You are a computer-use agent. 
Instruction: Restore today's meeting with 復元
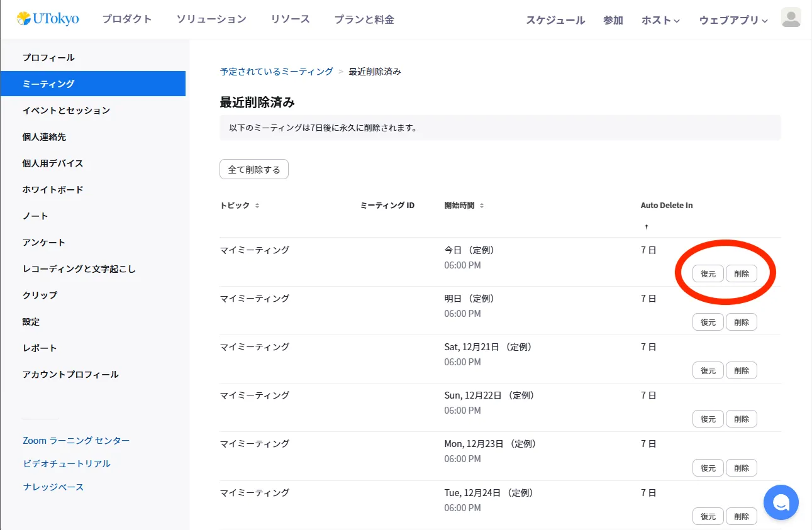[708, 273]
